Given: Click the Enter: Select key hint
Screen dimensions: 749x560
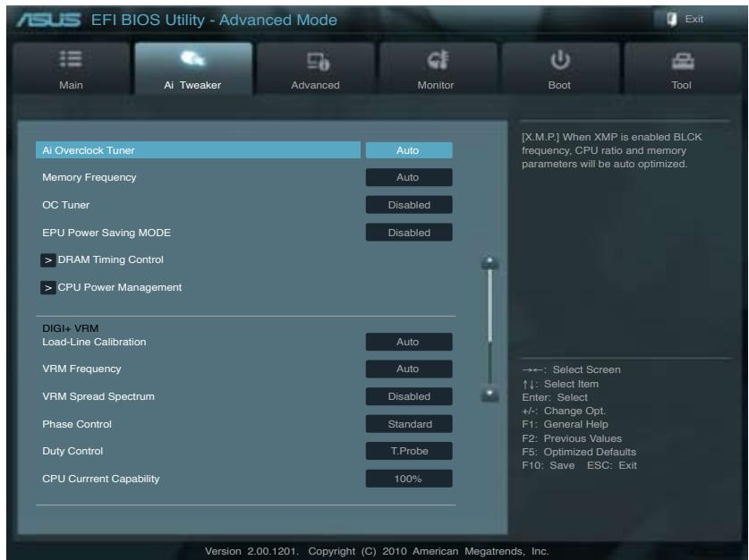Looking at the screenshot, I should point(555,397).
